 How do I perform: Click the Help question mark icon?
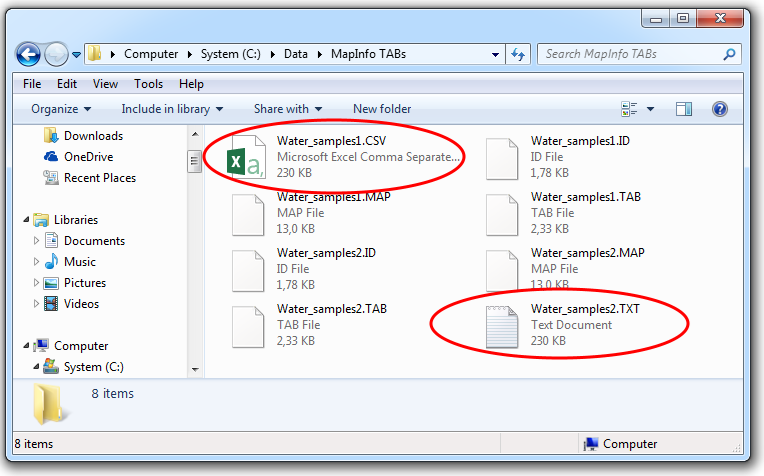point(720,109)
